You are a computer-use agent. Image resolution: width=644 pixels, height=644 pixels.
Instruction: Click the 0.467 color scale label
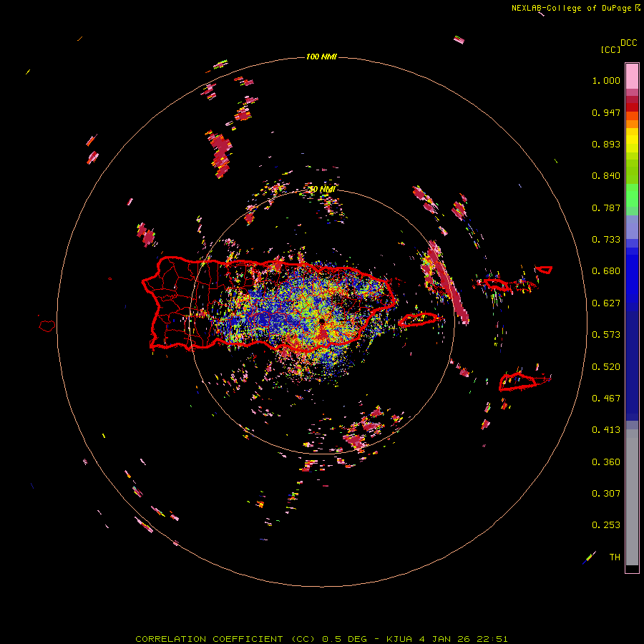pyautogui.click(x=606, y=399)
